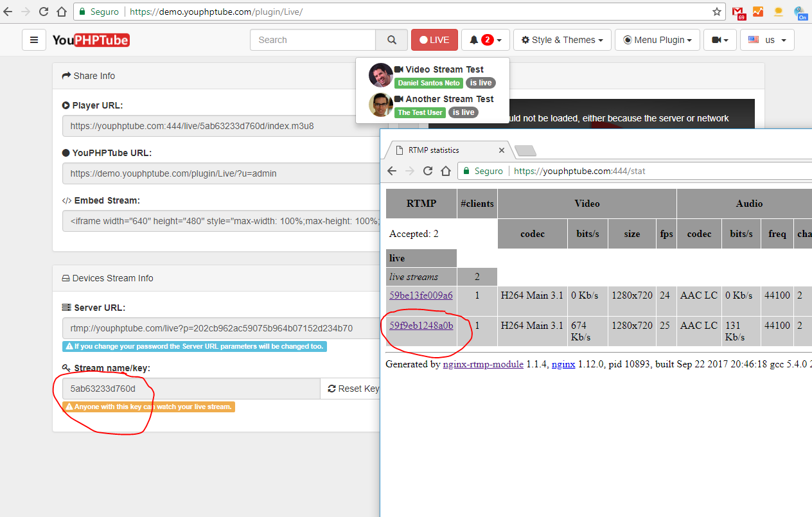Click the live application row
812x517 pixels.
coord(421,258)
